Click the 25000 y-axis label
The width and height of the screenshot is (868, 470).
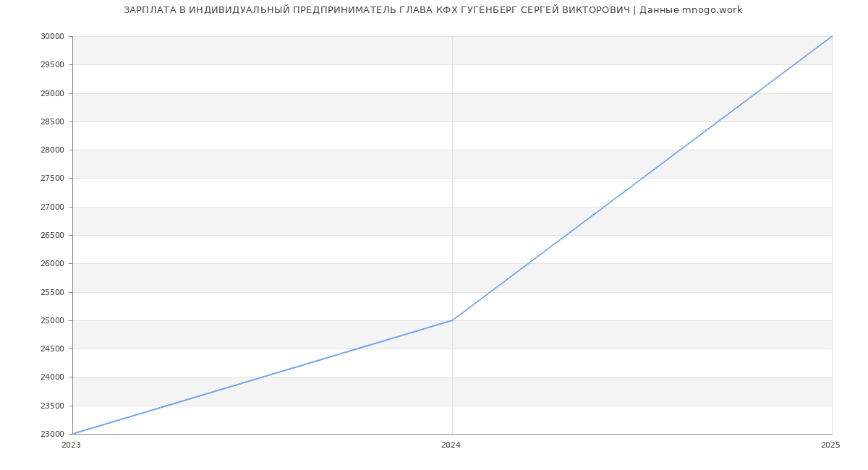(x=52, y=321)
